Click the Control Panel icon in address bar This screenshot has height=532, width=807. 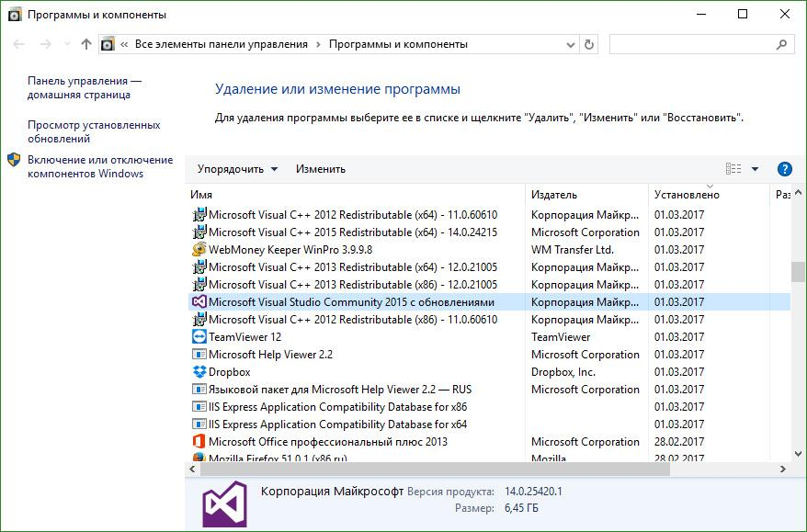click(108, 44)
